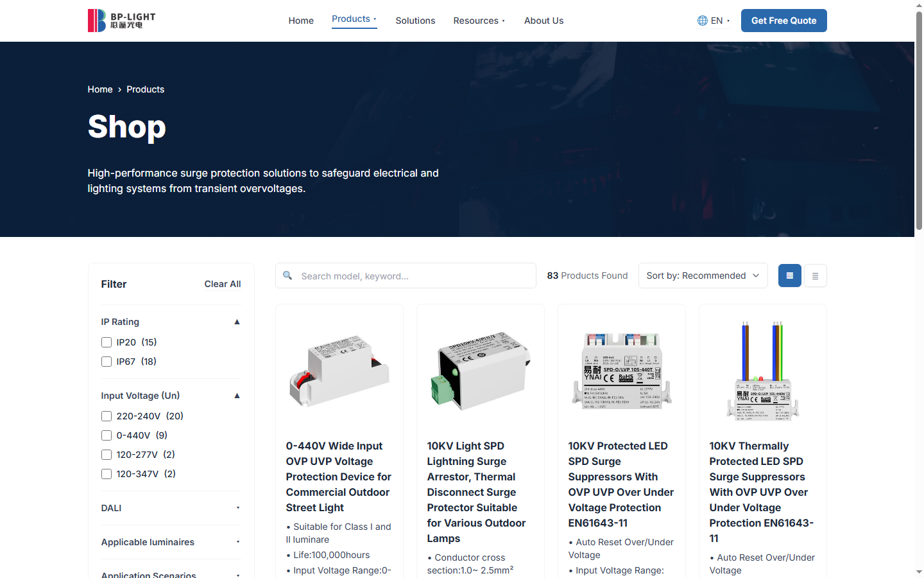Viewport: 924px width, 578px height.
Task: Click 'Conductor cross section:1.0~ 2.5mm²' text
Action: [x=470, y=564]
